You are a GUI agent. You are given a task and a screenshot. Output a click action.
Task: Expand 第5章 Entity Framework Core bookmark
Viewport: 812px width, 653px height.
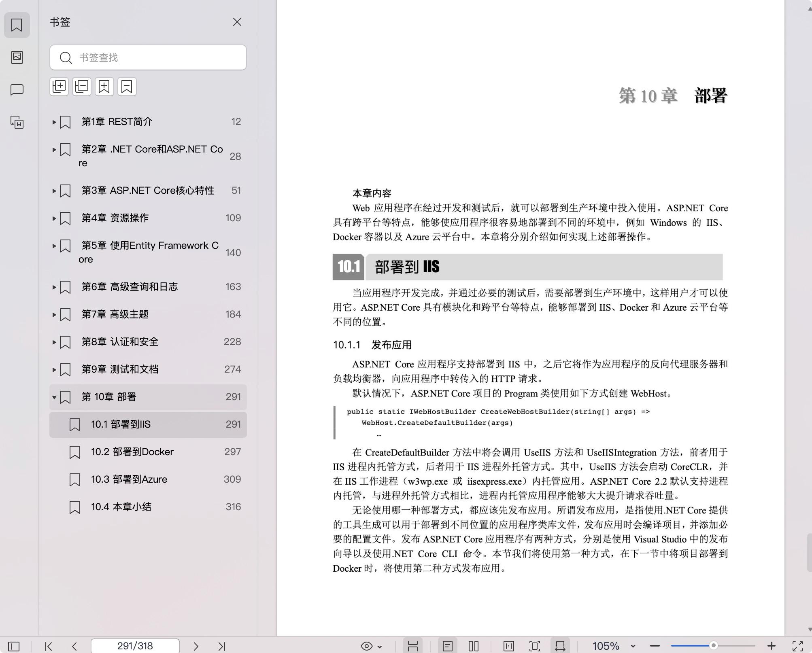coord(54,246)
